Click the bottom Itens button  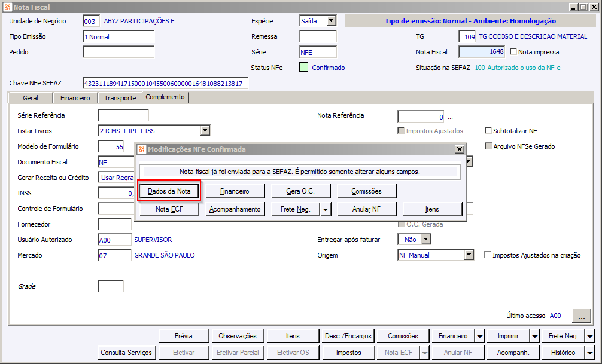(x=293, y=336)
